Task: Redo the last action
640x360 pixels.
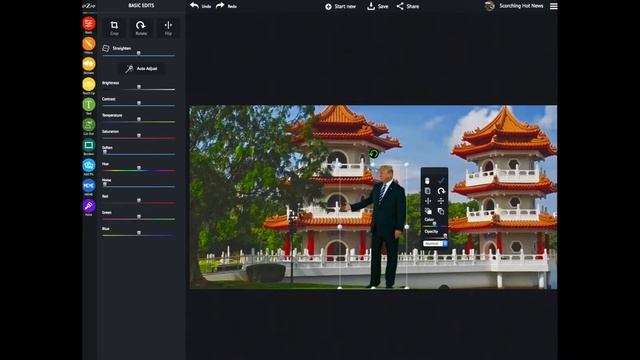Action: tap(226, 6)
